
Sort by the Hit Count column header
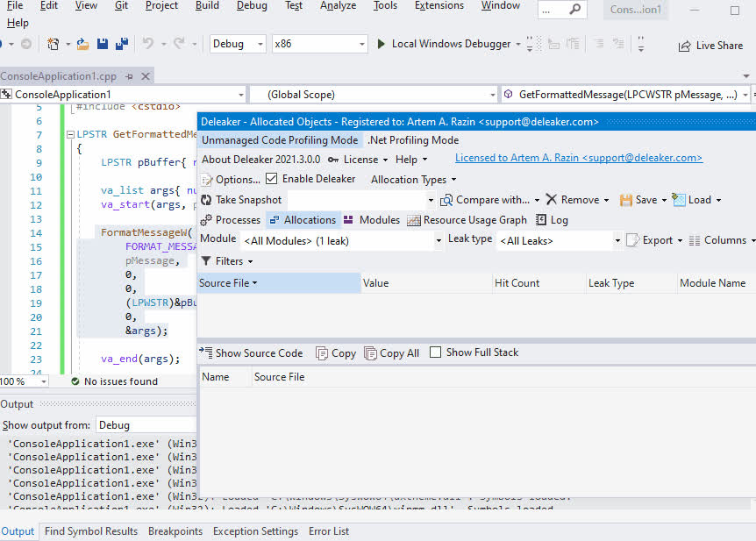point(539,283)
